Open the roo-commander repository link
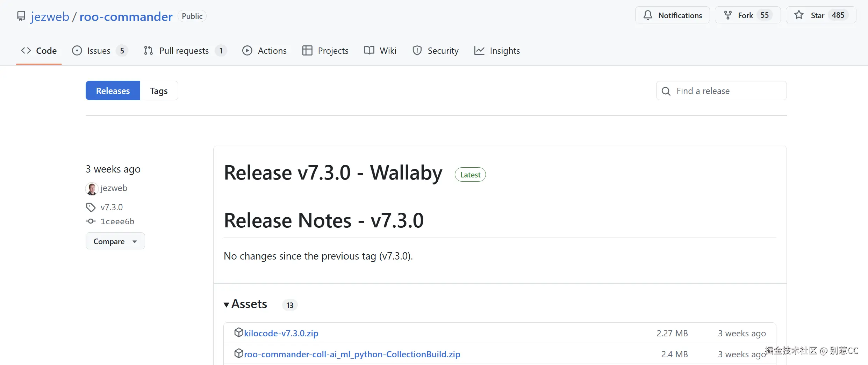868x365 pixels. [126, 17]
